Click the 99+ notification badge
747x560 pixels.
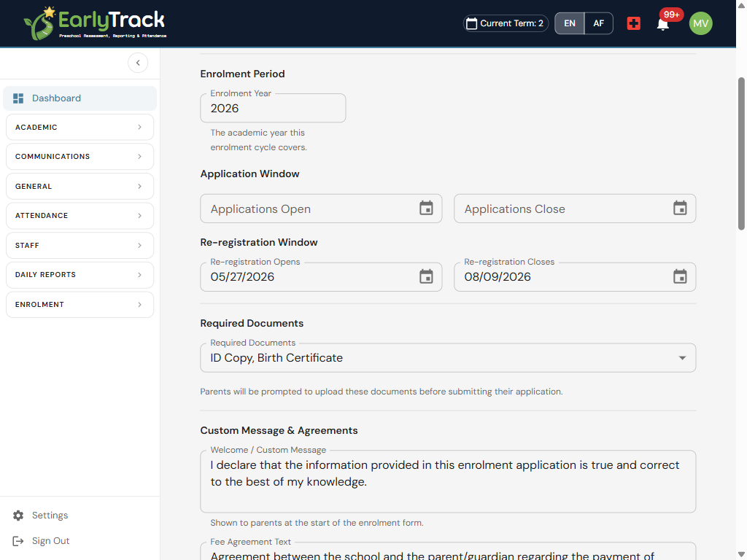pyautogui.click(x=671, y=15)
